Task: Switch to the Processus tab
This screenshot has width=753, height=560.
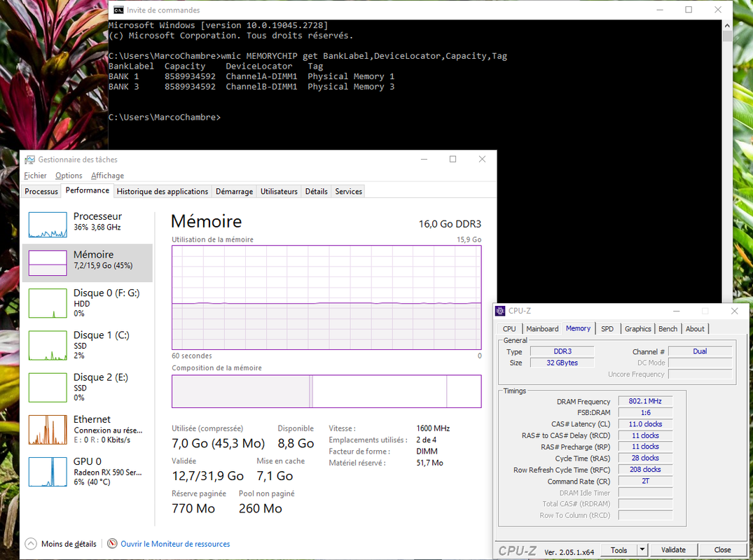Action: 41,192
